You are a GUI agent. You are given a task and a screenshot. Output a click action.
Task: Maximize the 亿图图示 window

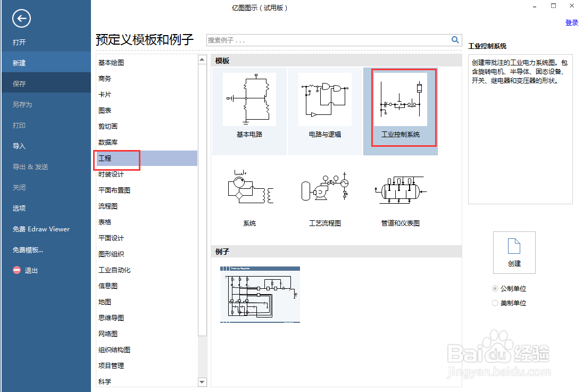(x=553, y=6)
